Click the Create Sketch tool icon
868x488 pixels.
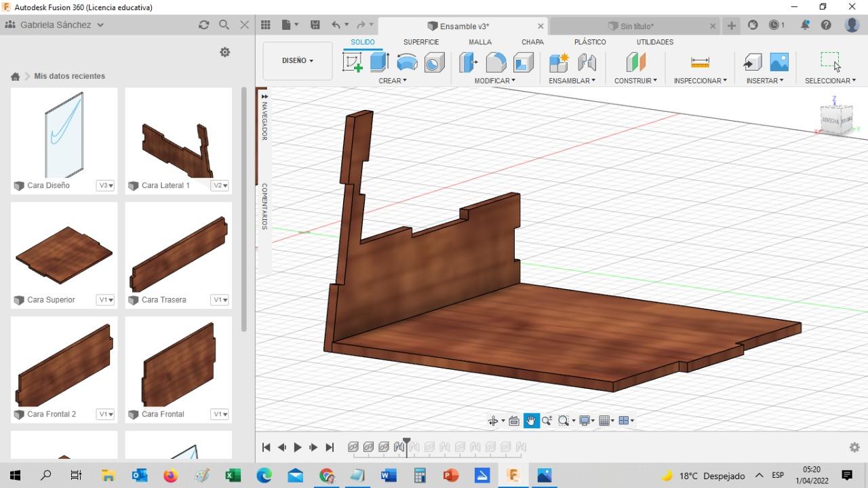tap(353, 62)
